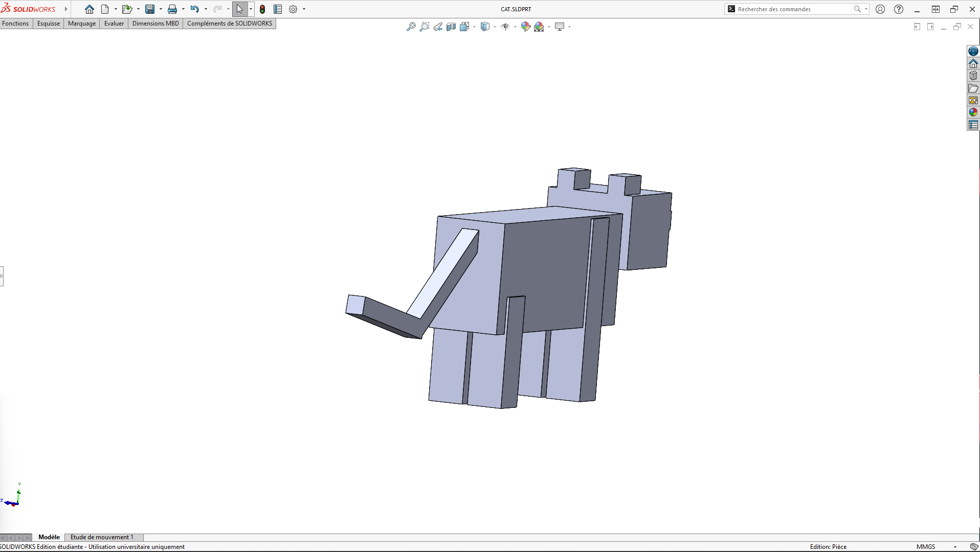Activate the Select cursor tool
980x552 pixels.
pos(240,9)
